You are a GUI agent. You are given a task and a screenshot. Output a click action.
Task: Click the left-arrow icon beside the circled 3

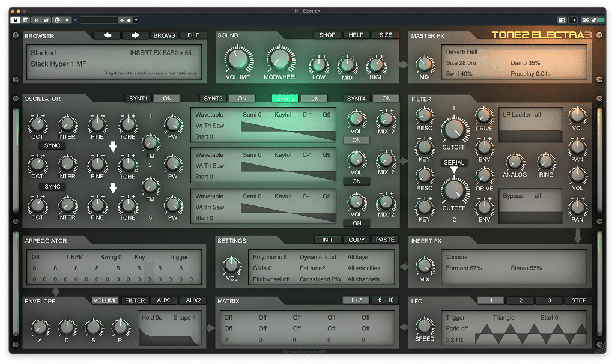(67, 20)
